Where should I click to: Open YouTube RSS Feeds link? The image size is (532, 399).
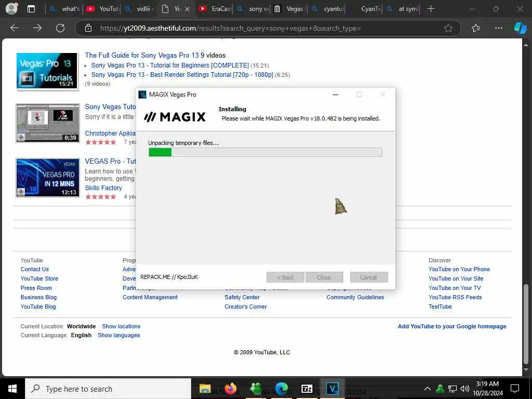[x=455, y=297]
